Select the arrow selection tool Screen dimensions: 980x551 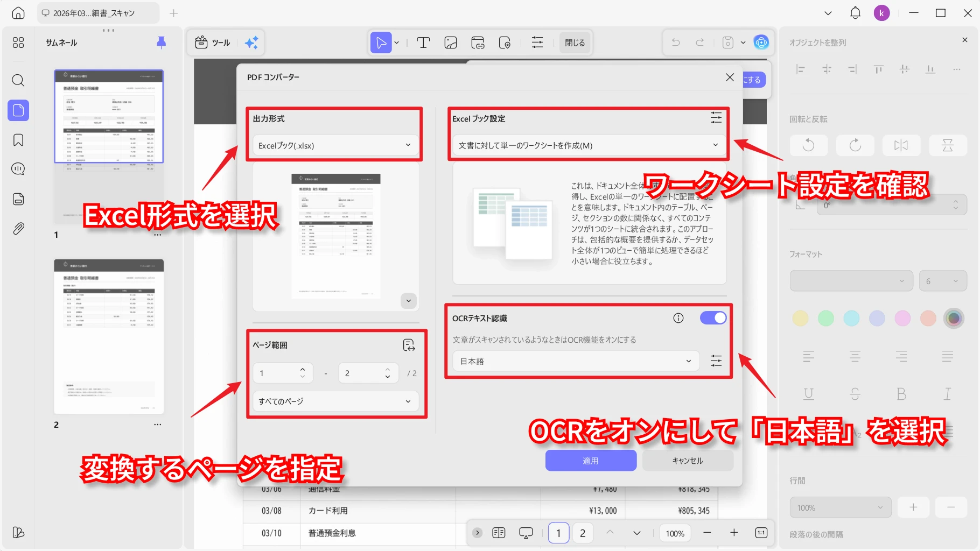pos(381,43)
